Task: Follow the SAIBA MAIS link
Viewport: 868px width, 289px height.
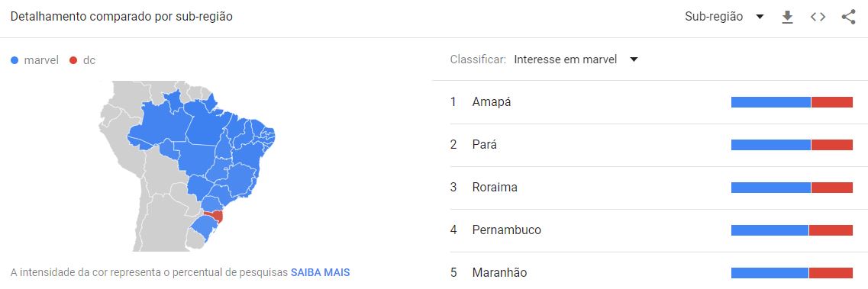Action: point(320,272)
